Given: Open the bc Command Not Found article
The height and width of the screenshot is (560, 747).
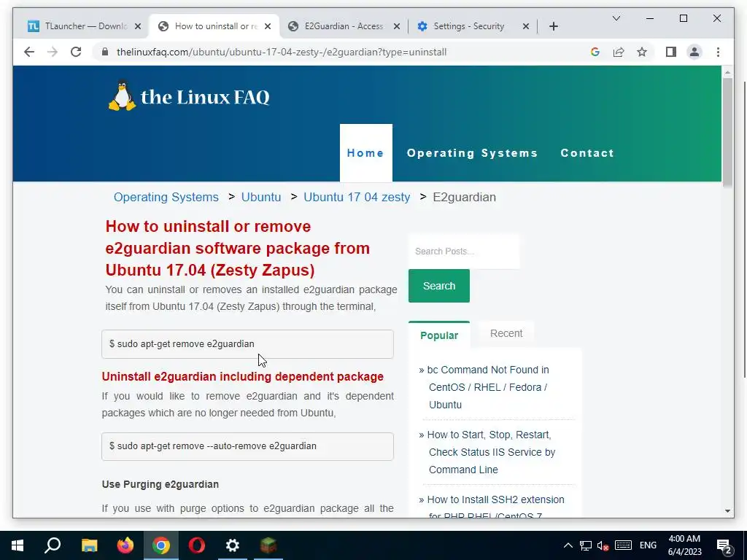Looking at the screenshot, I should click(488, 387).
